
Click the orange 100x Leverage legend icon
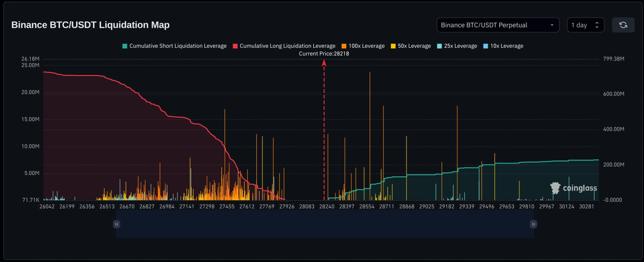(x=344, y=46)
